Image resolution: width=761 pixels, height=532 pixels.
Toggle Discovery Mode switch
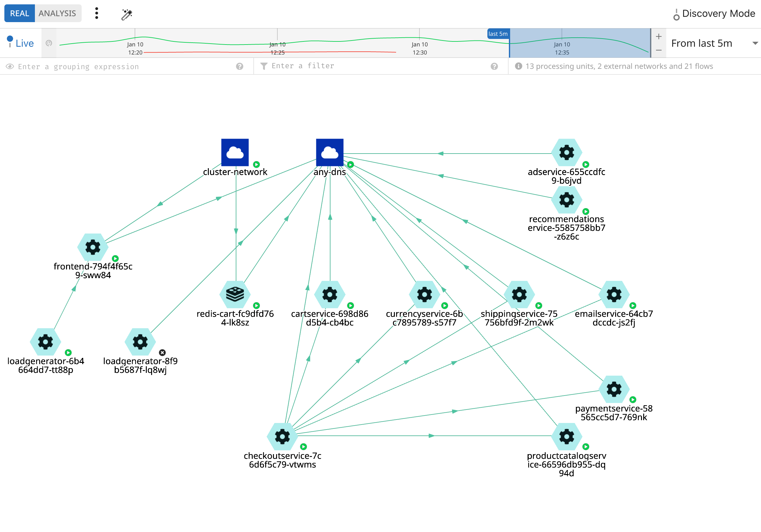click(x=676, y=15)
